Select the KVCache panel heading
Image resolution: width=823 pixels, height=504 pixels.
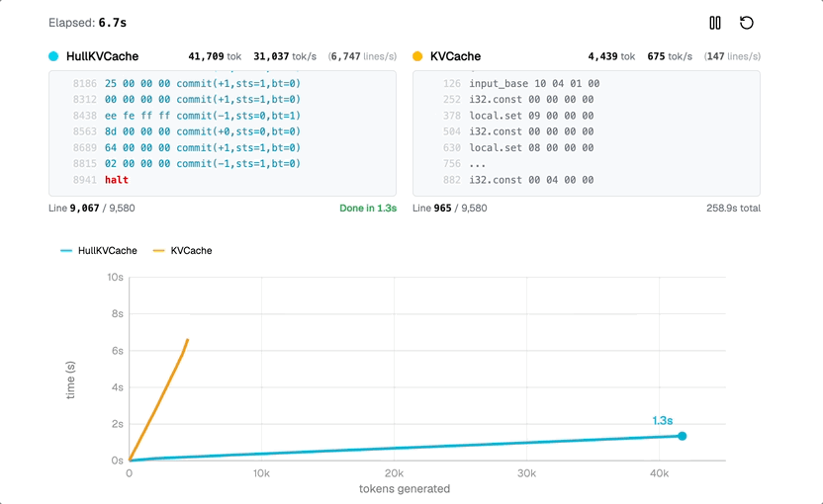coord(455,57)
